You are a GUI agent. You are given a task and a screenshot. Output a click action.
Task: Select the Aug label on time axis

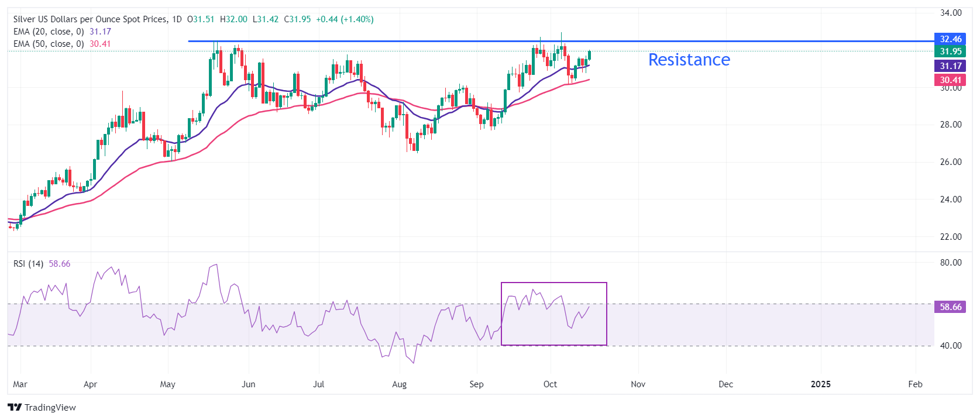pos(399,384)
